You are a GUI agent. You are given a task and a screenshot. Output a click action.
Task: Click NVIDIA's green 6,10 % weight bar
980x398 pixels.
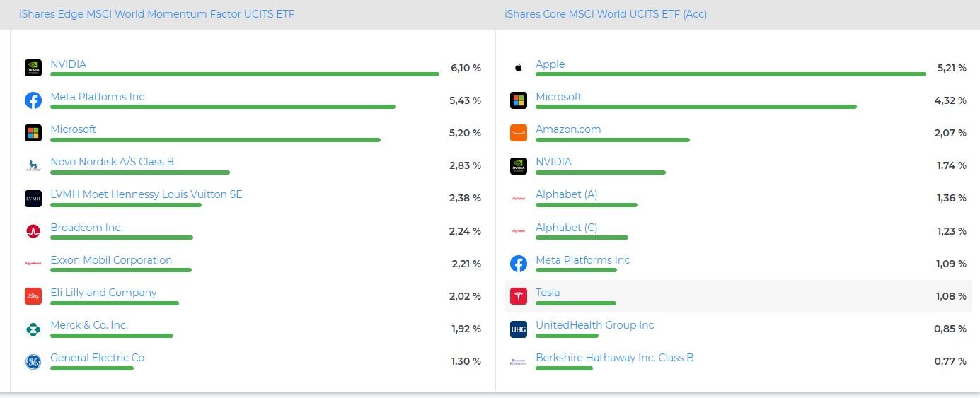pos(245,74)
